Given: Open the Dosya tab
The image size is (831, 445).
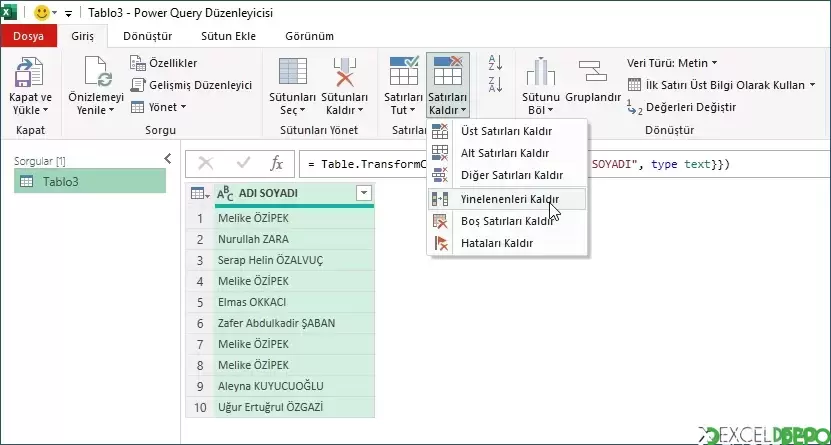Looking at the screenshot, I should tap(29, 37).
